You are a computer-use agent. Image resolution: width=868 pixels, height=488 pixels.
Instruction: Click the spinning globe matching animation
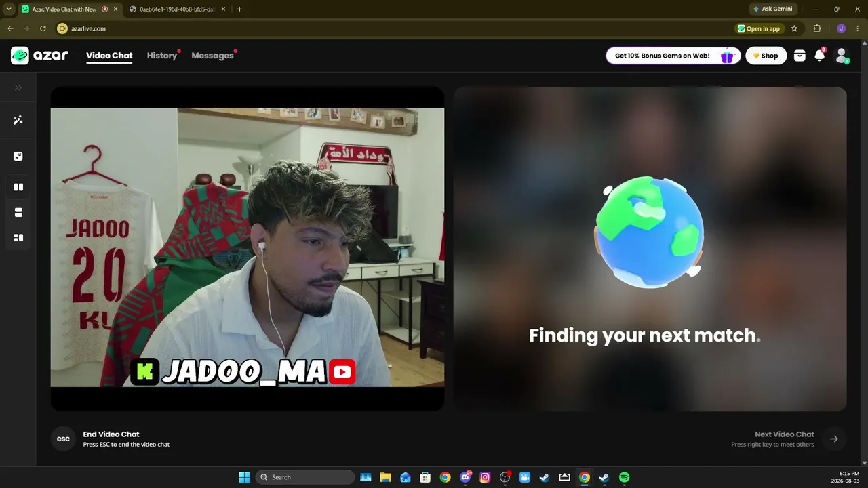(x=649, y=232)
